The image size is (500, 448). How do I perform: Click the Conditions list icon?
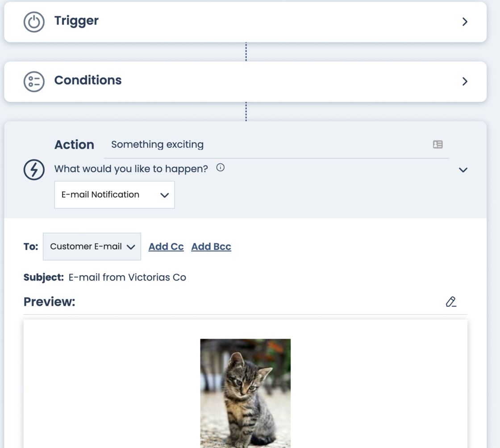[34, 81]
